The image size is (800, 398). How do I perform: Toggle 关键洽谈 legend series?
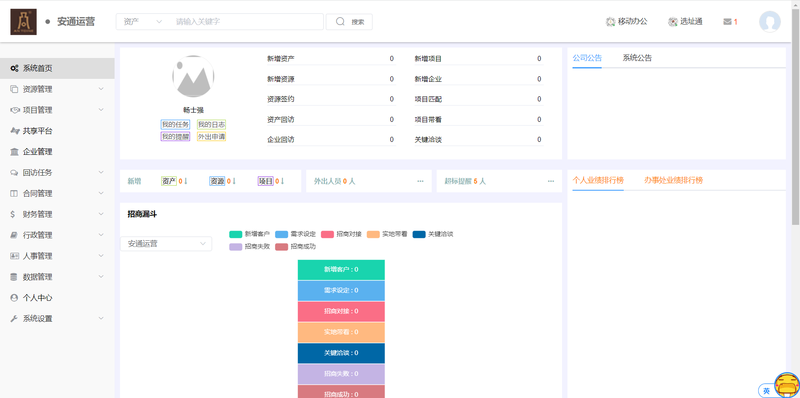[433, 234]
